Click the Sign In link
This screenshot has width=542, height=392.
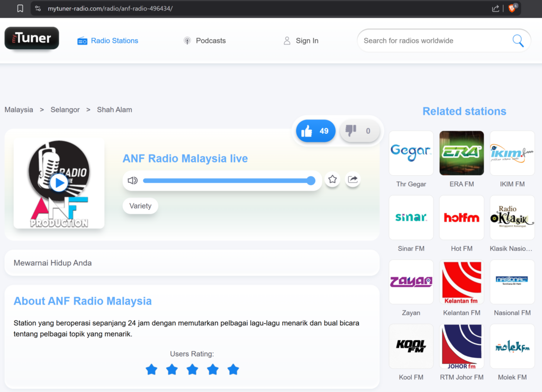click(301, 41)
